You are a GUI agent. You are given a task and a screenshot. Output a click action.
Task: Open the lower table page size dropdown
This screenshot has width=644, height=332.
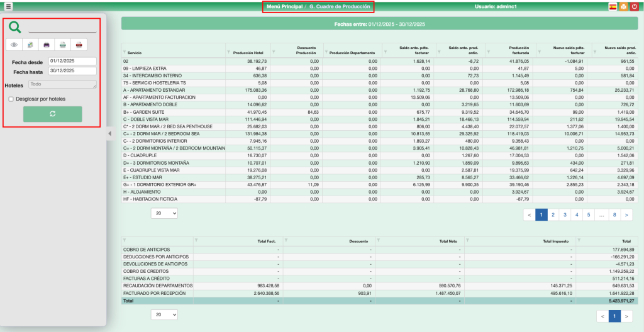click(x=165, y=314)
